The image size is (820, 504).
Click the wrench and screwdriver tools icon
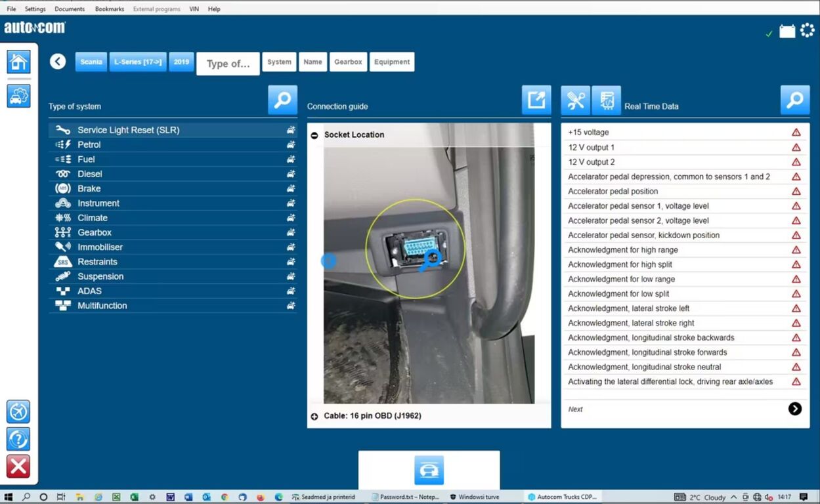(576, 100)
